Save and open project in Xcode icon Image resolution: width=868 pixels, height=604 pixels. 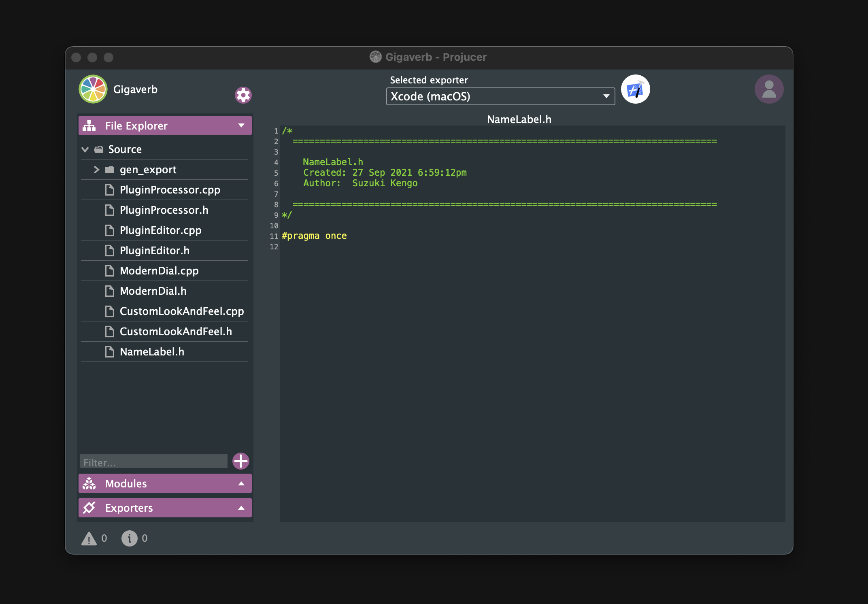click(x=636, y=89)
